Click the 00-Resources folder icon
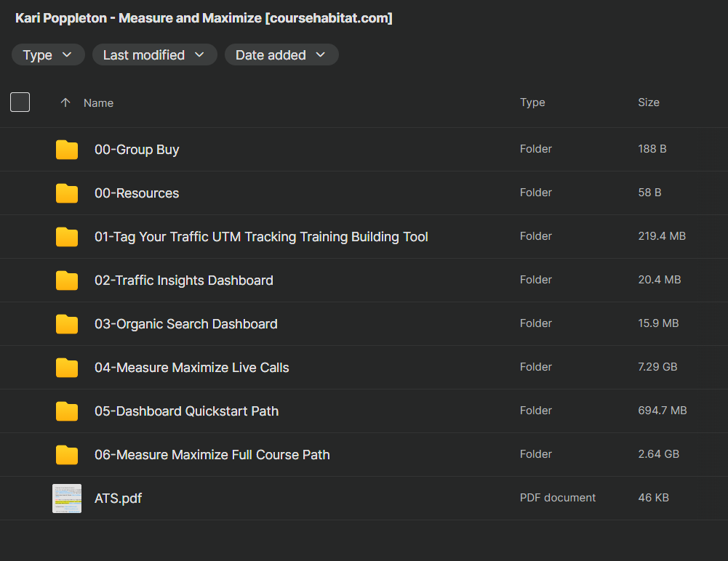 (x=67, y=193)
